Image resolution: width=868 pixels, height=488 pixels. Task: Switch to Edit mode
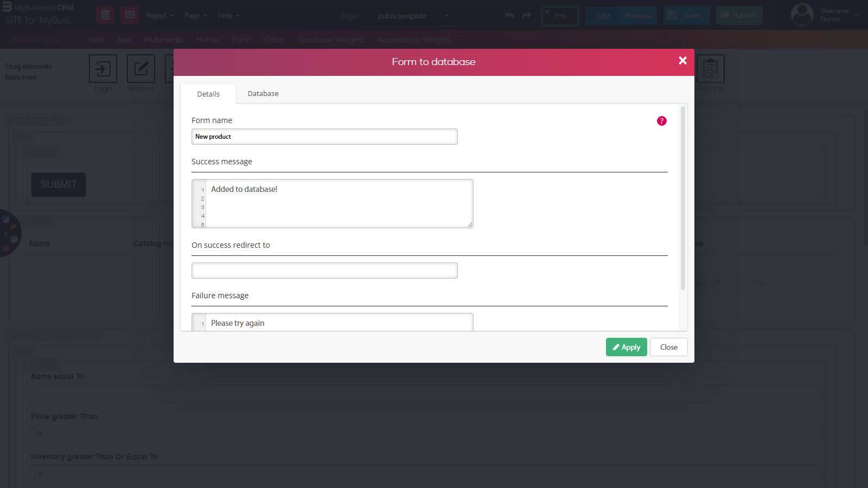click(603, 16)
